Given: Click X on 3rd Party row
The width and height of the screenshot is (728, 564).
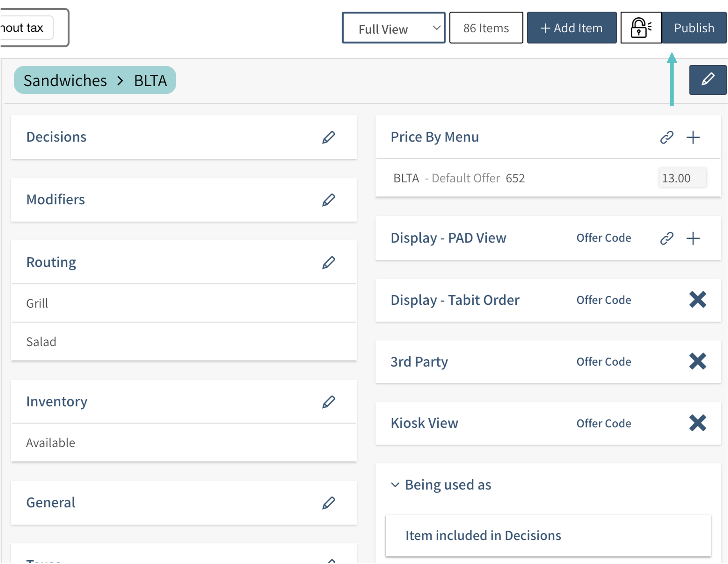Looking at the screenshot, I should coord(697,361).
